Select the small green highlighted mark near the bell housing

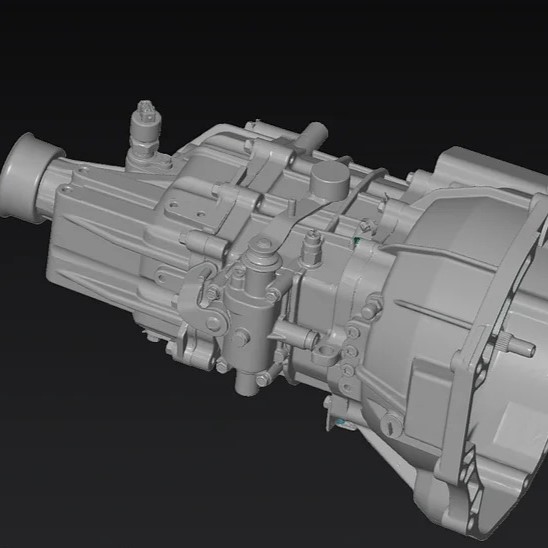point(357,240)
